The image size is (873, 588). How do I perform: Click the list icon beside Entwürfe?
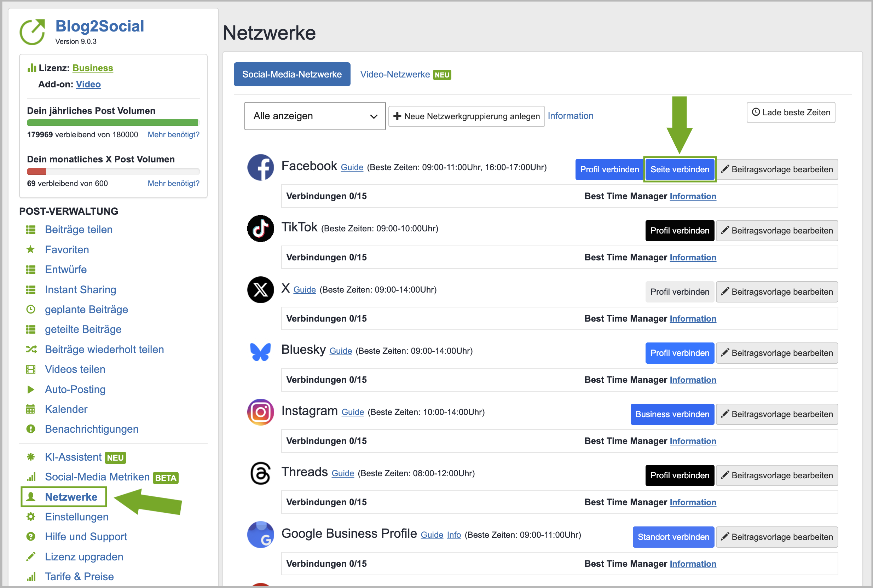pos(31,269)
